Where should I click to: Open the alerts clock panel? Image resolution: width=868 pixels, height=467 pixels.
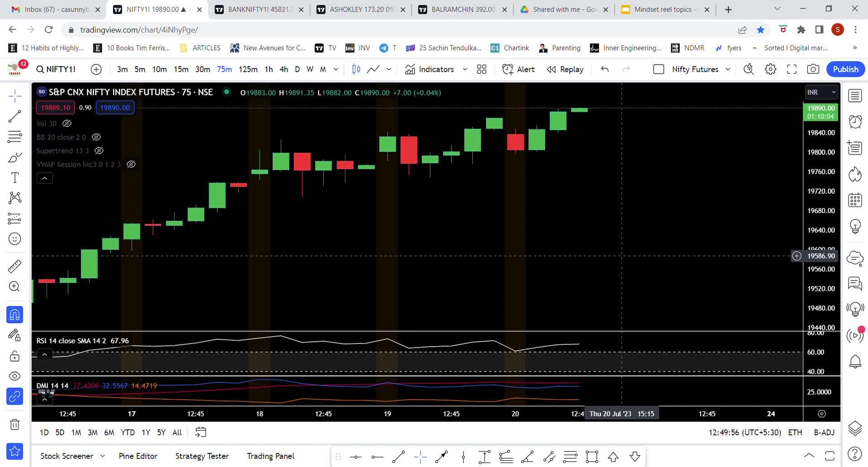(x=855, y=122)
